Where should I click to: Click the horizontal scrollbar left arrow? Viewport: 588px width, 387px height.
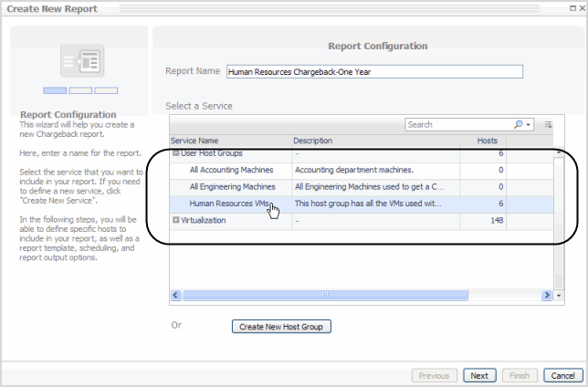point(175,295)
